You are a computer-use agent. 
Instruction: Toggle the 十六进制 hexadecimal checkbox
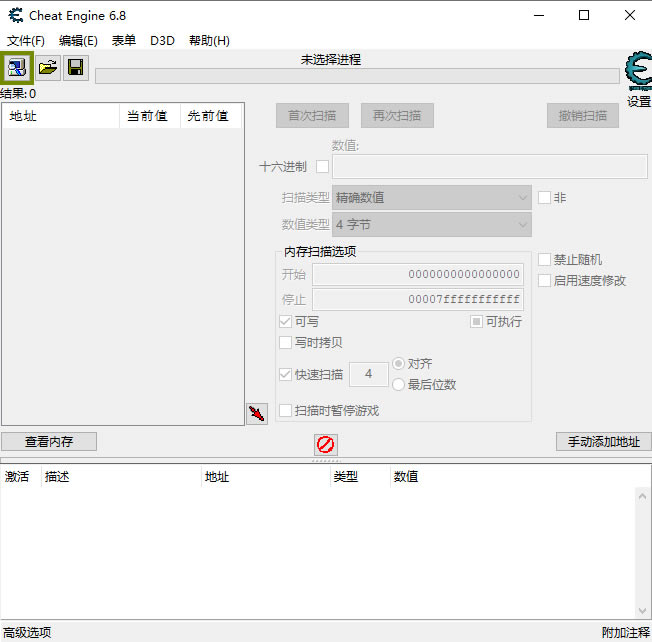click(322, 166)
